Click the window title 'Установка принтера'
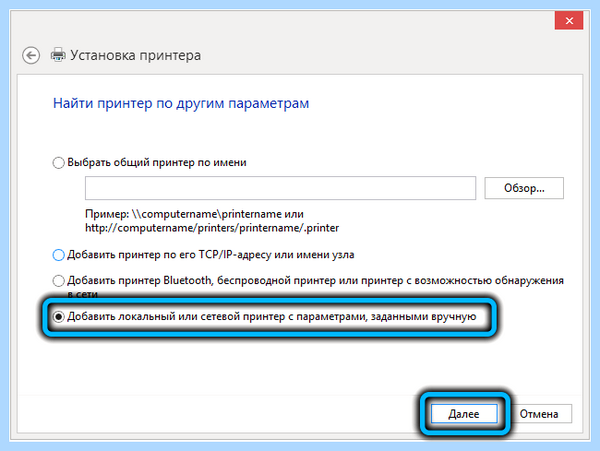The height and width of the screenshot is (451, 600). (x=135, y=55)
